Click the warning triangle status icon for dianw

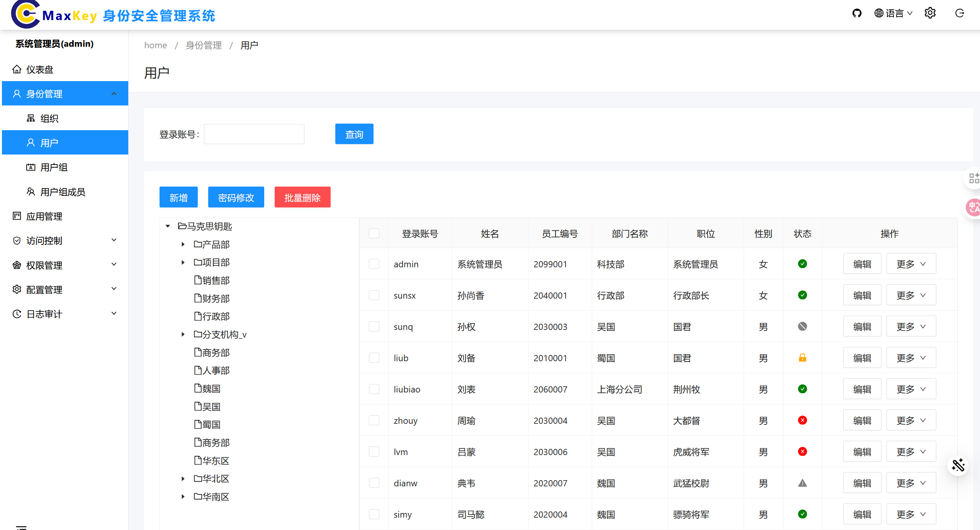point(802,483)
